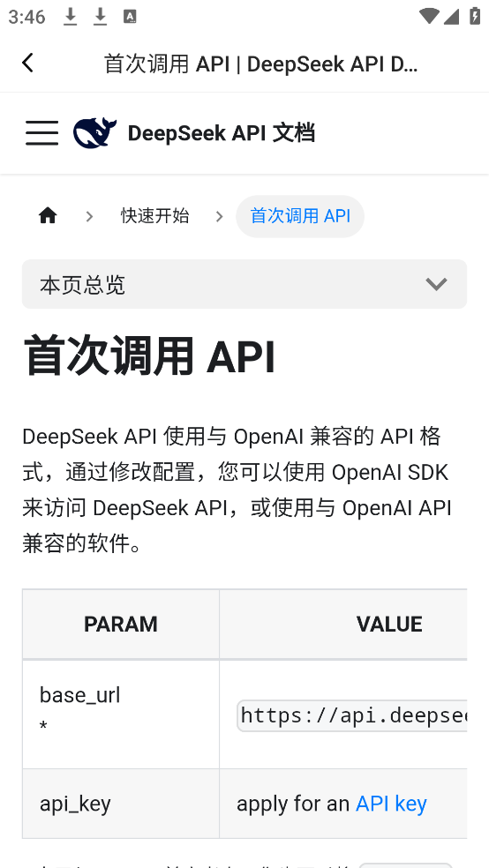Click the https://api.deepseek code value
489x868 pixels.
coord(352,715)
